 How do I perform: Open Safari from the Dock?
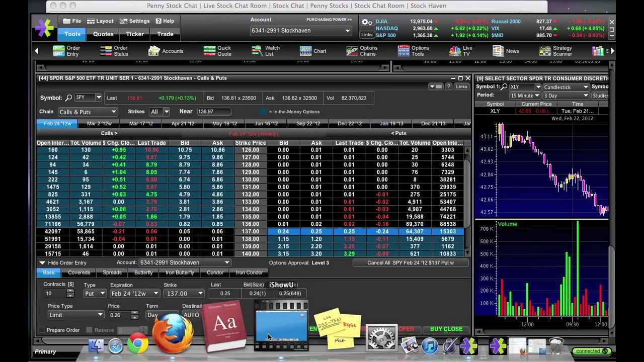tap(116, 346)
